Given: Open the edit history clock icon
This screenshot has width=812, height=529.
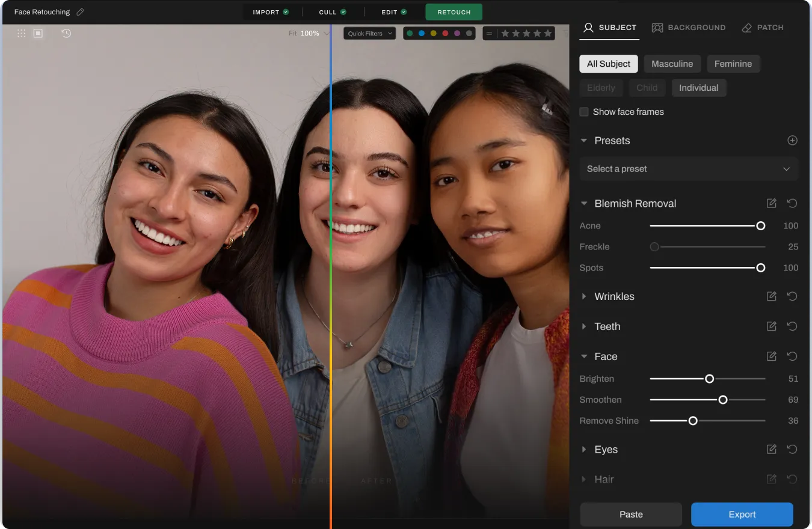Looking at the screenshot, I should [x=66, y=34].
